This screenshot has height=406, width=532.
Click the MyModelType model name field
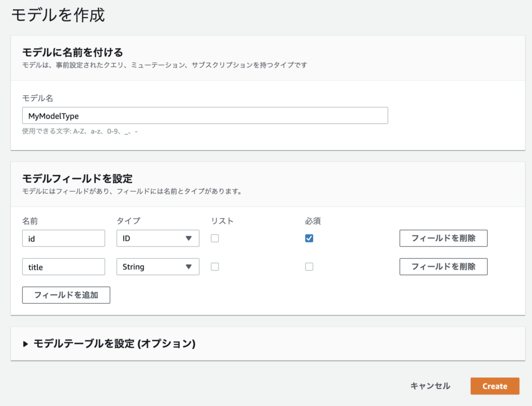coord(205,115)
